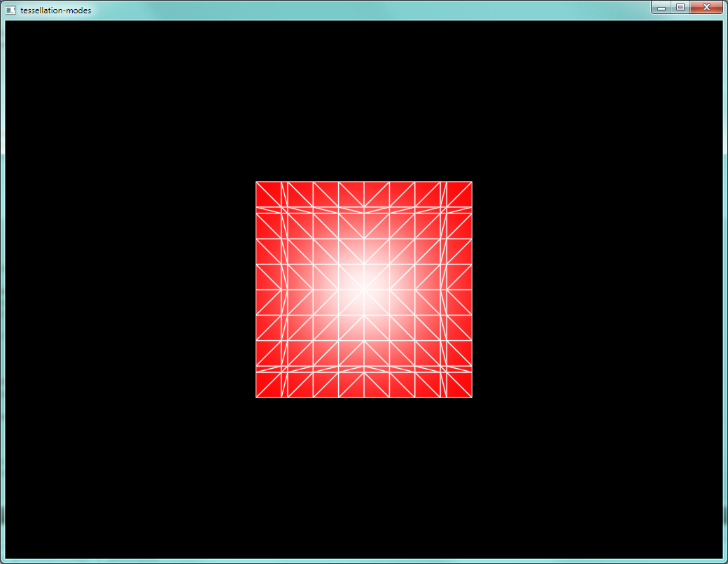Click the bright center of the tessellated quad

coord(364,289)
